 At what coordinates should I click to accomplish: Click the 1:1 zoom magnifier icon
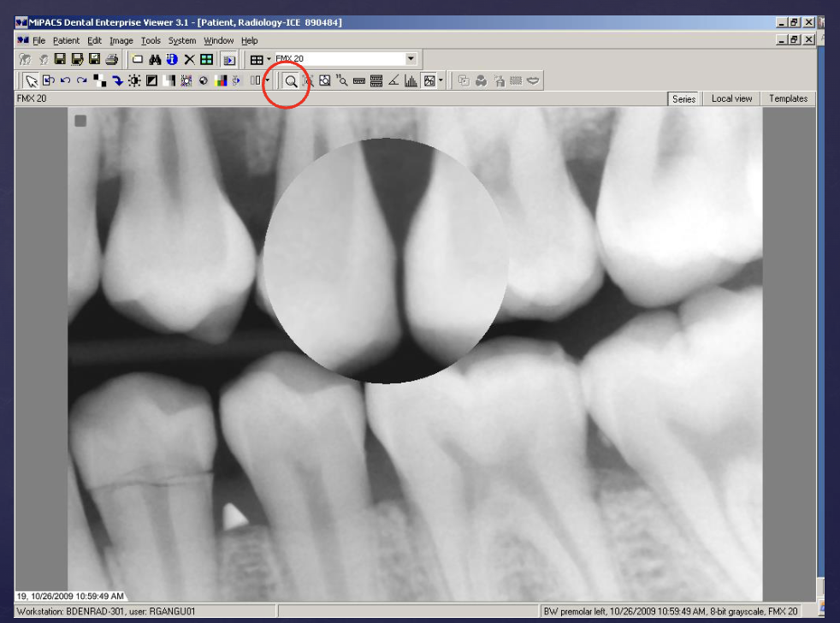click(341, 81)
